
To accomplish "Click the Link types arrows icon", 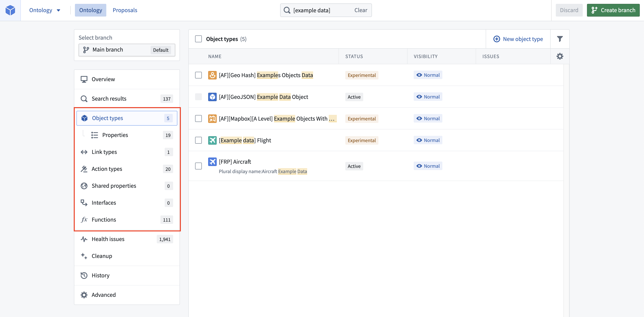I will click(84, 152).
